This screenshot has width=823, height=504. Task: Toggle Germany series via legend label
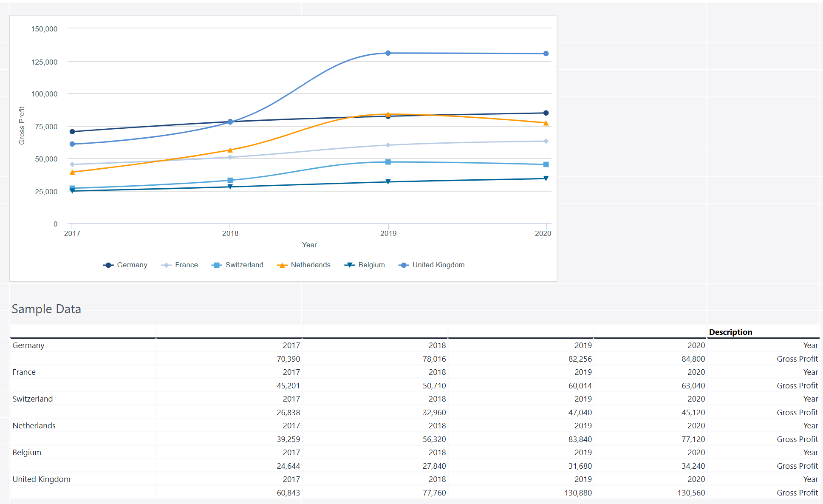[x=132, y=265]
